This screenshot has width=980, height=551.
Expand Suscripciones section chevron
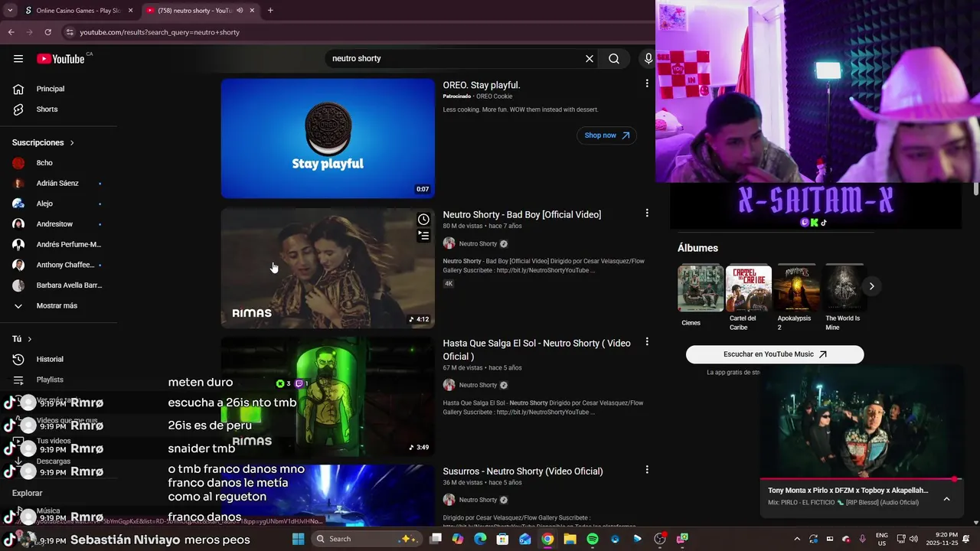72,142
